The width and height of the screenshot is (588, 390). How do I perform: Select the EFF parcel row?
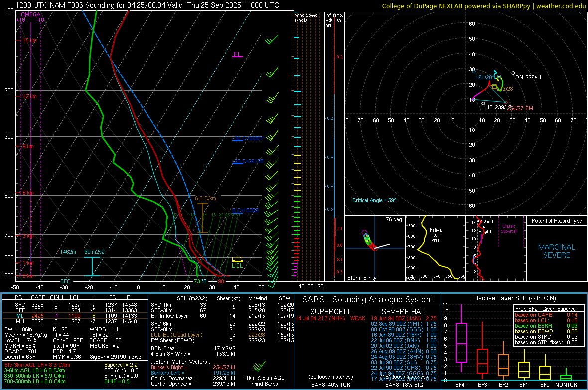(75, 310)
